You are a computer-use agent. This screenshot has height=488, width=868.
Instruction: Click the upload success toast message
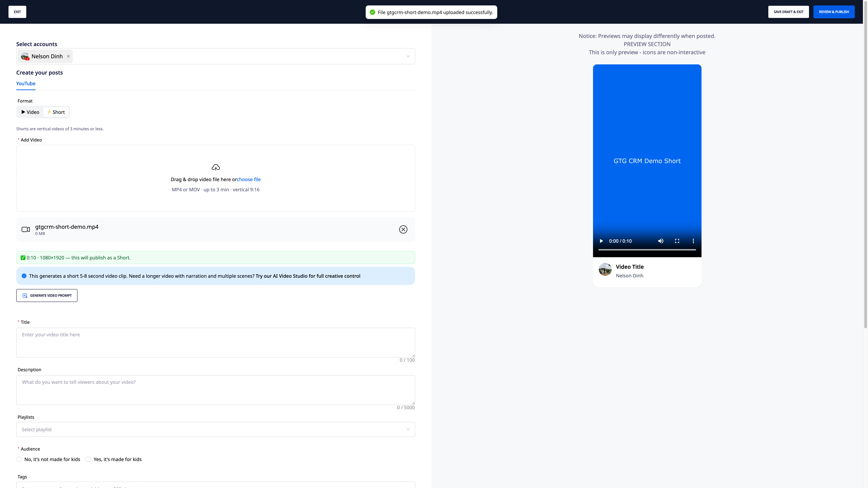tap(431, 12)
